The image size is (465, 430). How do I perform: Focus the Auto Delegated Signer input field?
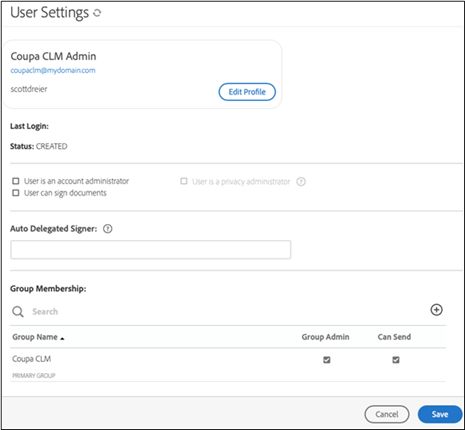coord(151,250)
